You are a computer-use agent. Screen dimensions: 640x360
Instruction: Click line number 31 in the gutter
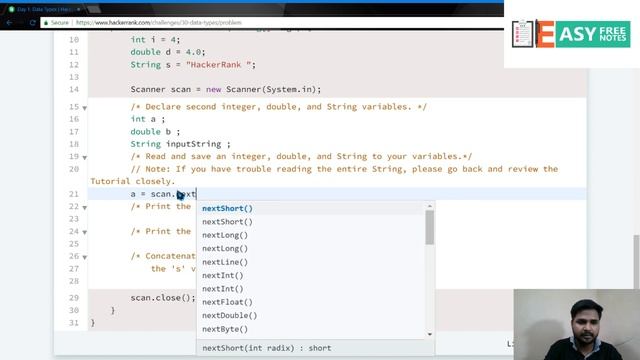tap(74, 323)
